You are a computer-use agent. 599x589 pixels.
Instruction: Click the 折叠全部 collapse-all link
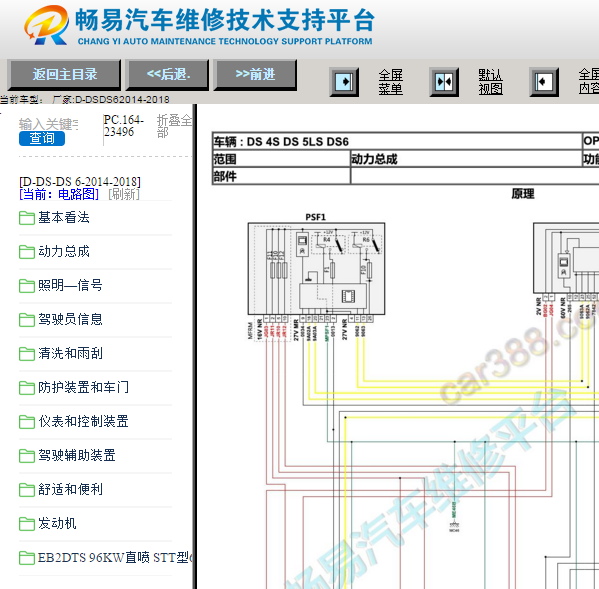point(174,126)
